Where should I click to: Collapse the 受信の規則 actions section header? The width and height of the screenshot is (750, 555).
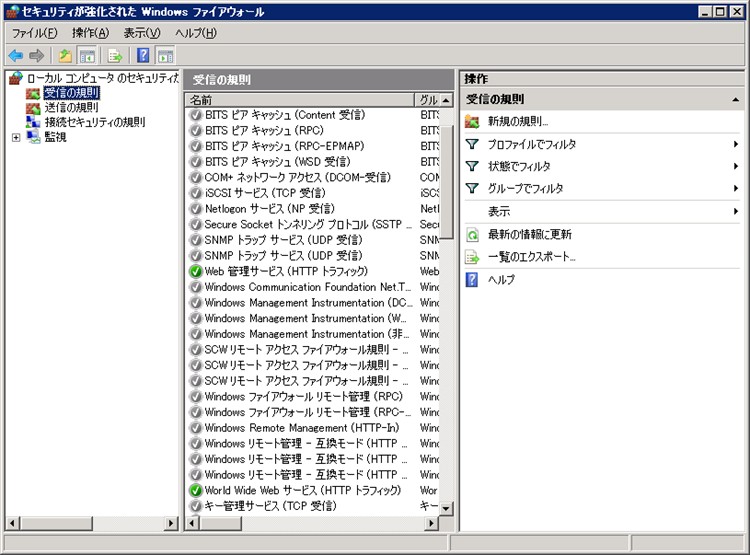(x=735, y=99)
